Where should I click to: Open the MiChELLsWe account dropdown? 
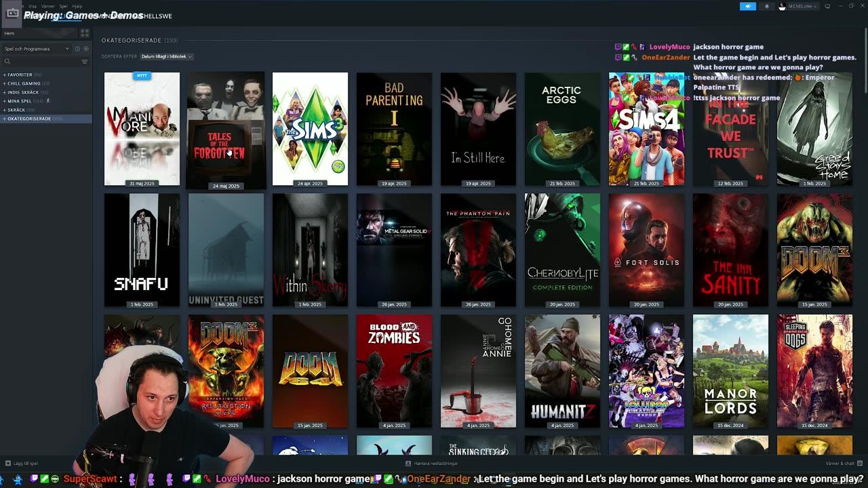point(798,6)
